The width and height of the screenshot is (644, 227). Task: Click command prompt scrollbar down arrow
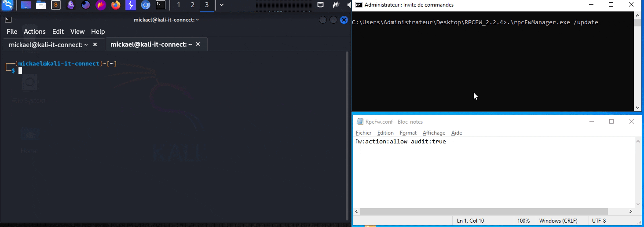[638, 107]
